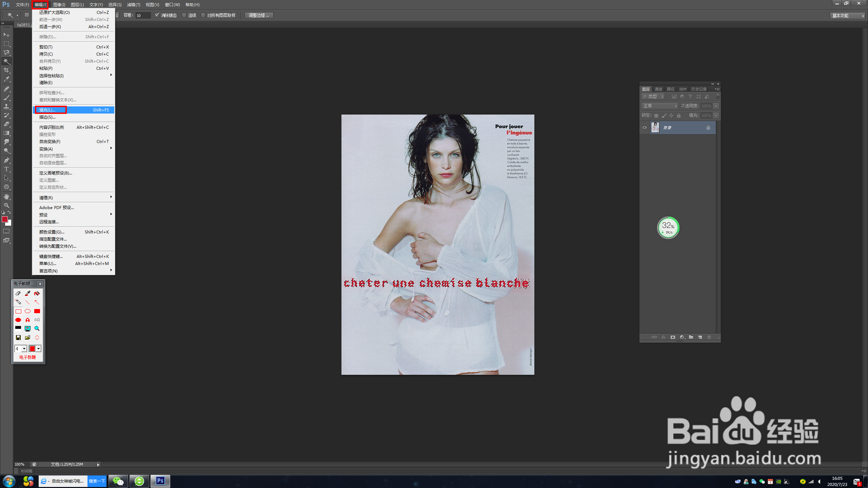Image resolution: width=868 pixels, height=488 pixels.
Task: Choose 描边(S)... from the Edit menu
Action: 47,117
